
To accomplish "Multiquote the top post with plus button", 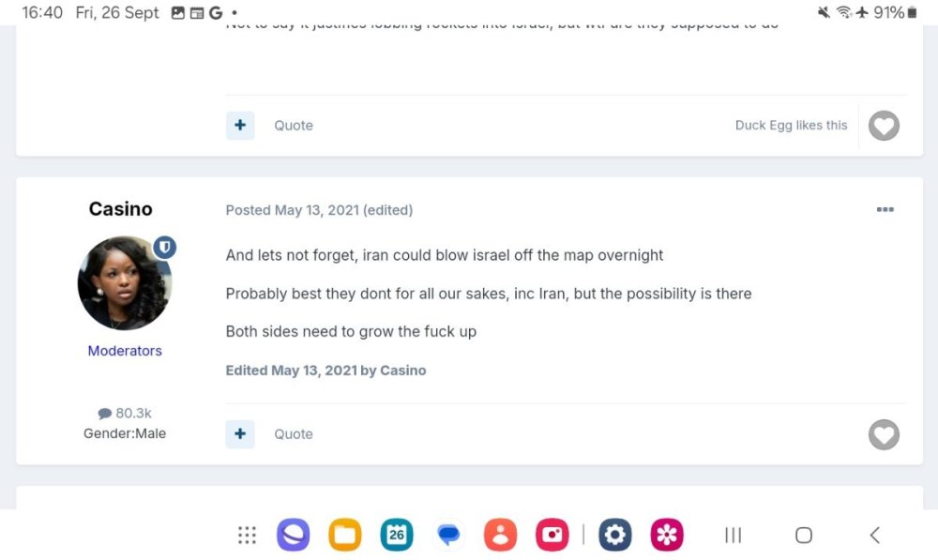I will [240, 125].
